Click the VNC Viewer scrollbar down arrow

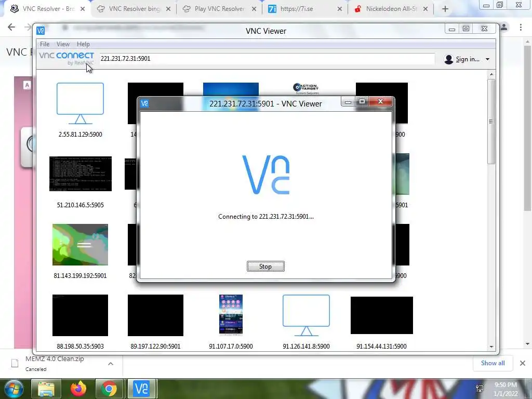tap(491, 347)
